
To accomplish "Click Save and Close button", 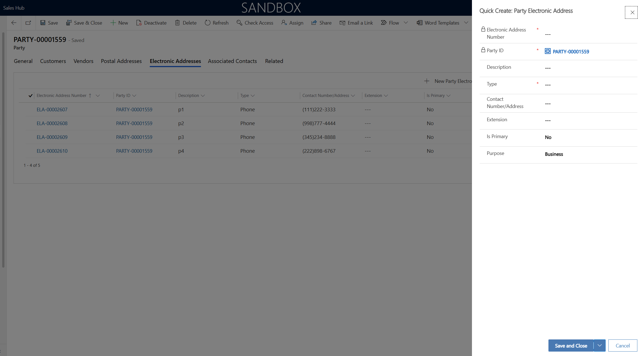I will (x=571, y=346).
